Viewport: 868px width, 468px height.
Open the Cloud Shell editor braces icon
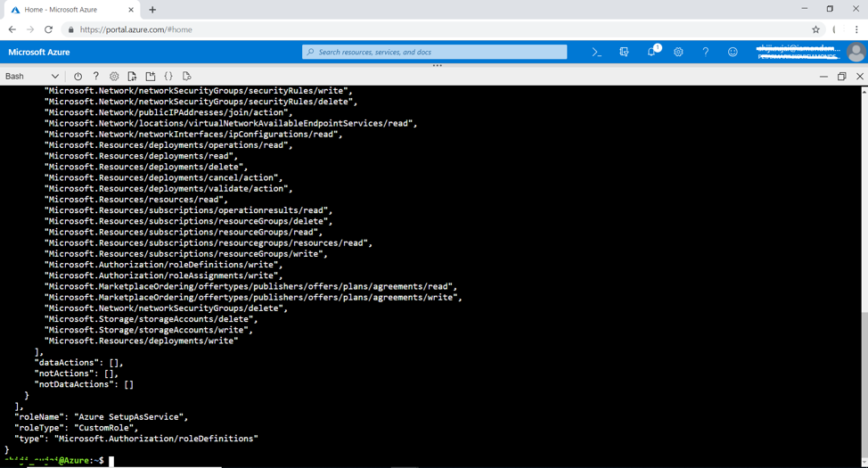[168, 77]
